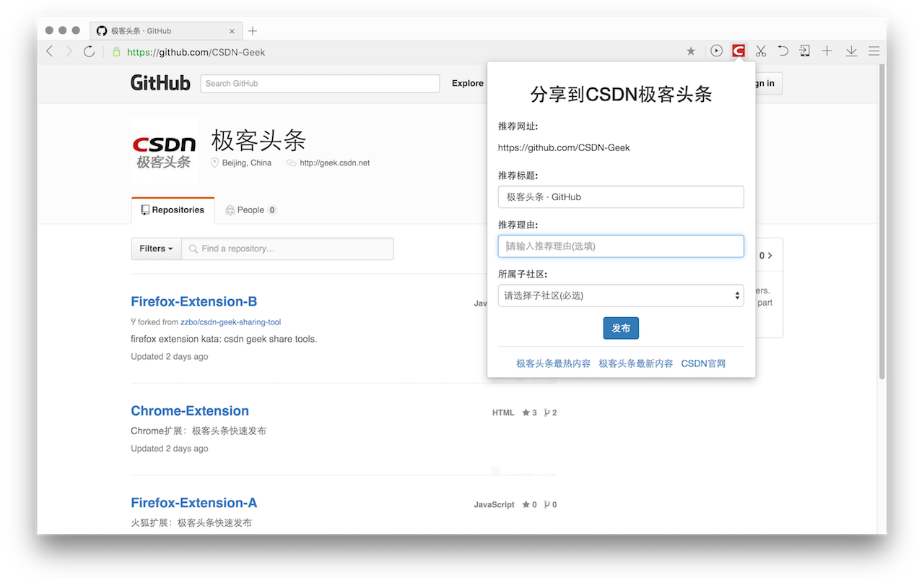This screenshot has width=924, height=578.
Task: Open the 请选择子社区 dropdown
Action: (621, 296)
